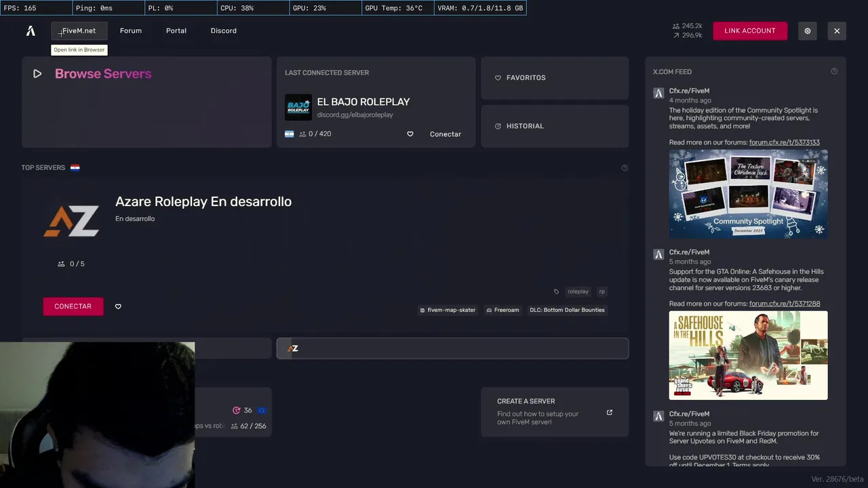Open CREATE A SERVER
This screenshot has width=868, height=488.
tap(555, 412)
